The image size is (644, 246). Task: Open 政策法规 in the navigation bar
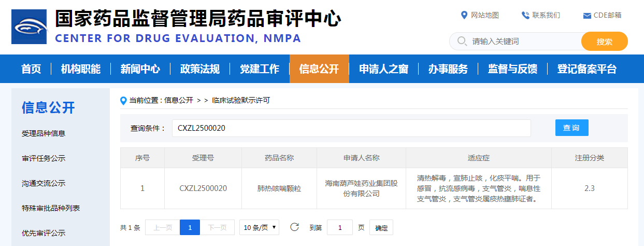click(199, 69)
